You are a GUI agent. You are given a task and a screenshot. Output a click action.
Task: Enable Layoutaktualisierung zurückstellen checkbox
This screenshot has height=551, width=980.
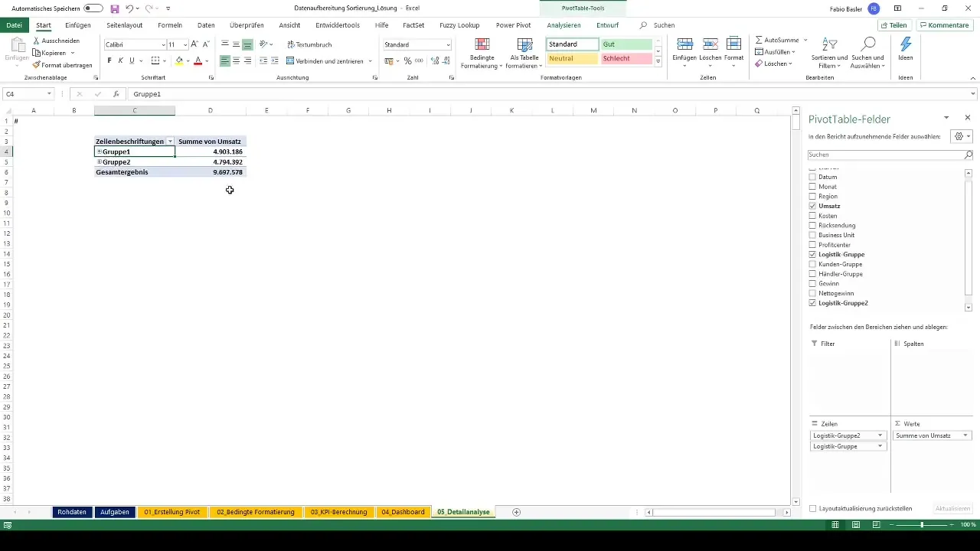(x=813, y=508)
